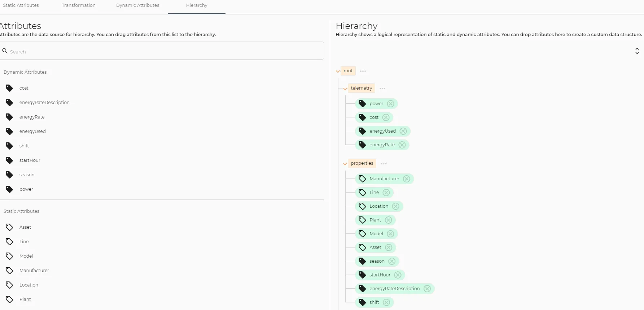Remove Line from properties
The image size is (644, 310).
coord(386,193)
